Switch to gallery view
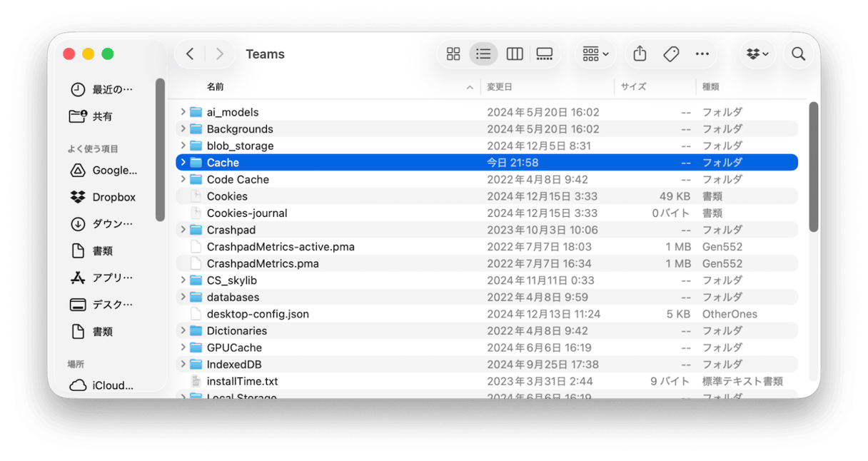This screenshot has width=868, height=461. pyautogui.click(x=545, y=54)
